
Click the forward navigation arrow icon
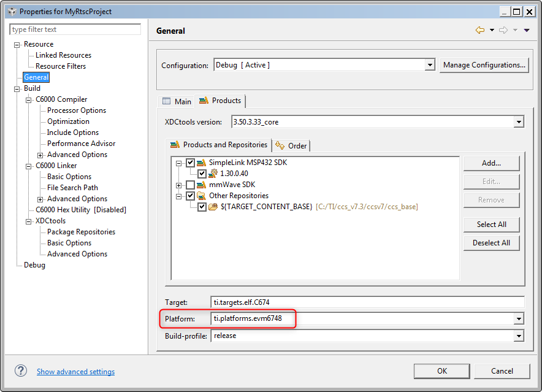coord(503,30)
